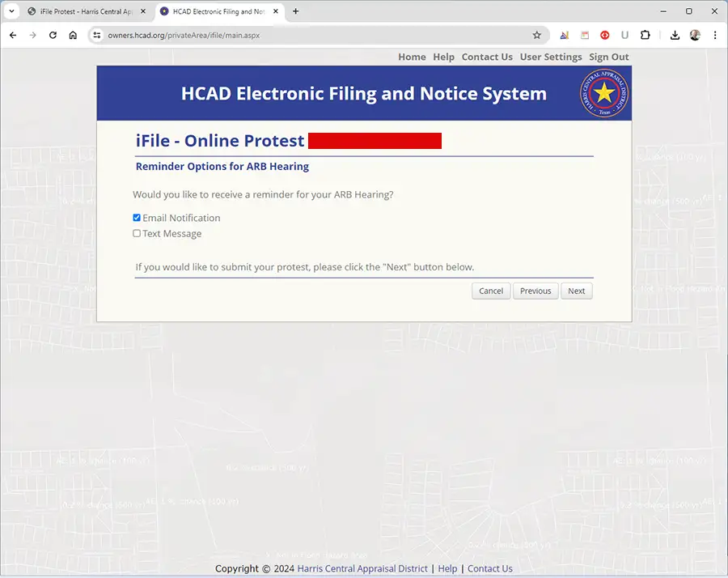Open the Extensions puzzle icon

(x=645, y=35)
